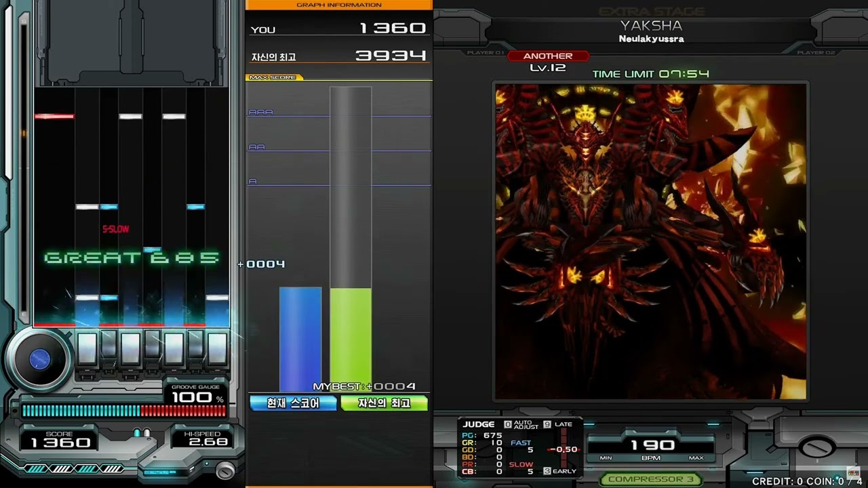Select the 자신의 최고 green button
The height and width of the screenshot is (488, 868).
(384, 403)
